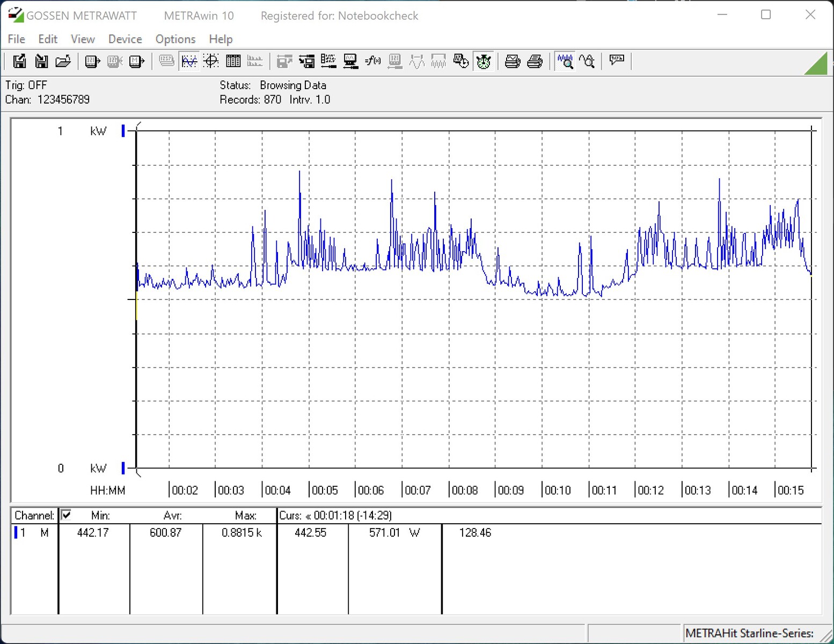
Task: Click the greyed single-waveform cursor icon
Action: (x=417, y=61)
